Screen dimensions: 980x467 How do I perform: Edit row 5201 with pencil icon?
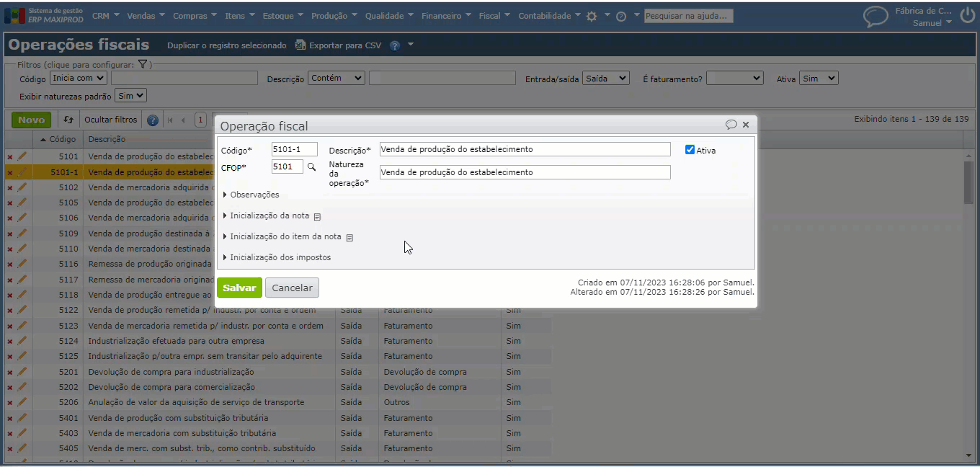coord(22,372)
